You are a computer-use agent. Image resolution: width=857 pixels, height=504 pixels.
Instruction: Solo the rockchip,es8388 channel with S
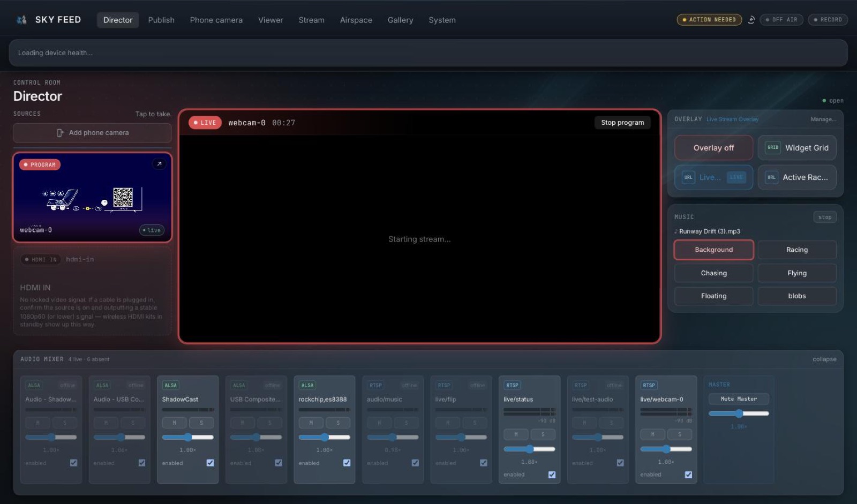coord(338,423)
